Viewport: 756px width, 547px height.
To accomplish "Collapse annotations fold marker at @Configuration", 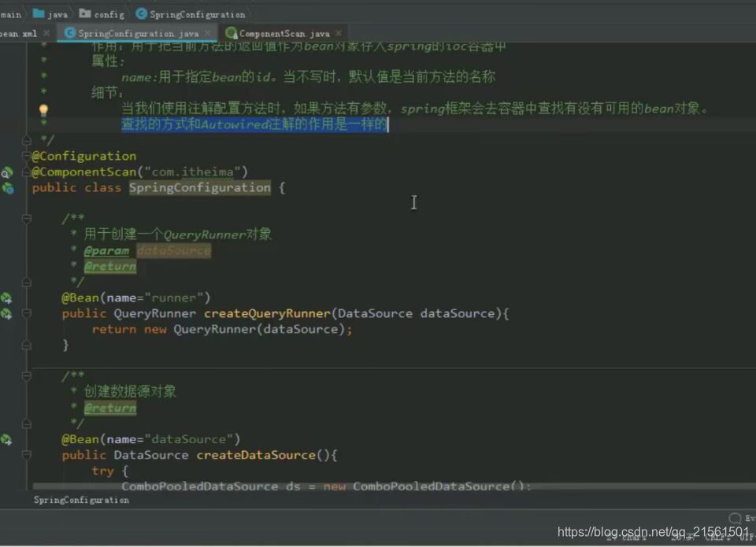I will click(x=27, y=156).
